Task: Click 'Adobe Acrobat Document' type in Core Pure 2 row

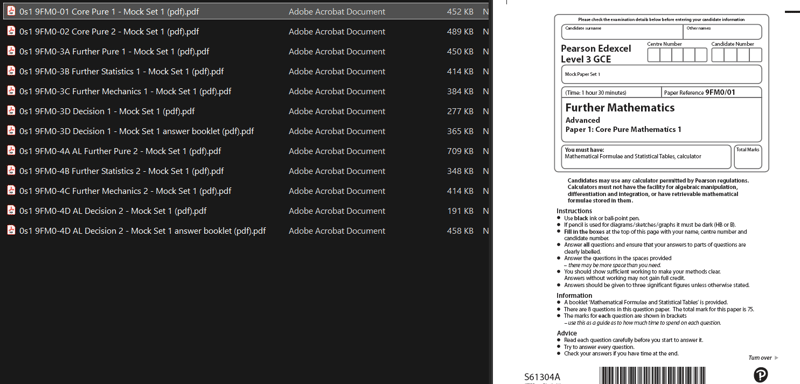Action: point(337,32)
